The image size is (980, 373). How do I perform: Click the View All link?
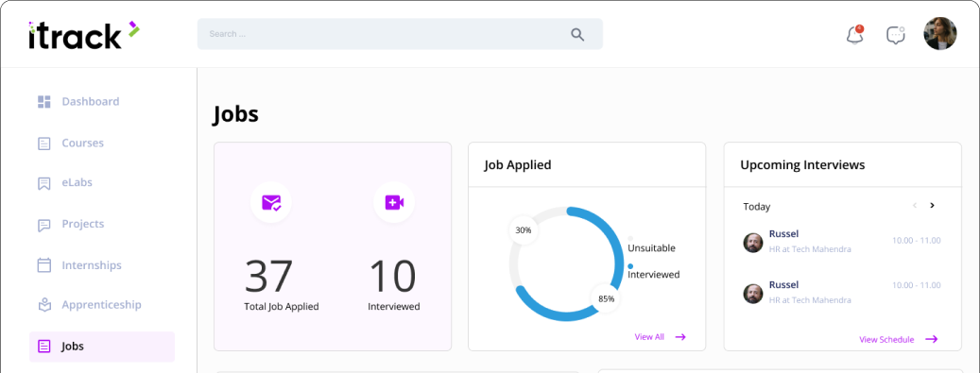coord(660,337)
